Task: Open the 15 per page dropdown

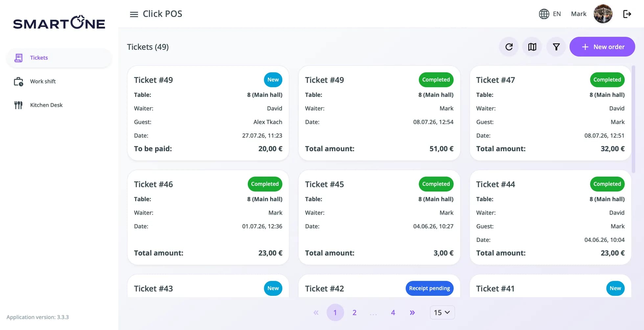Action: 442,312
